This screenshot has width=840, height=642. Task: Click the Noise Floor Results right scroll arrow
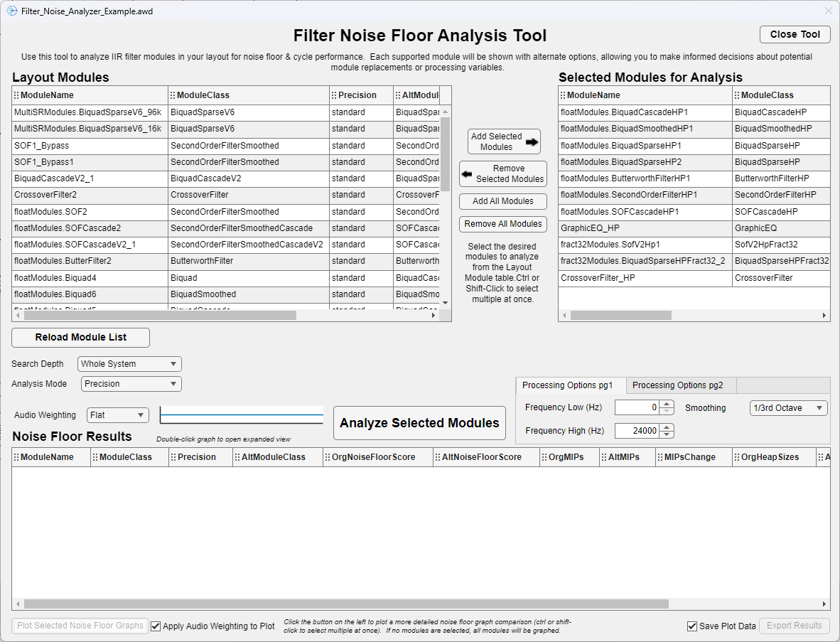(x=824, y=604)
